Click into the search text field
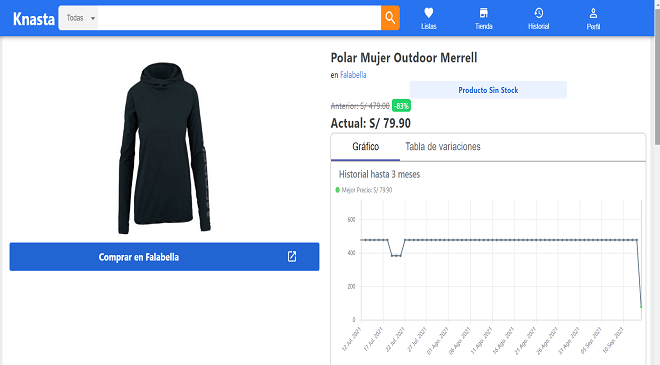The image size is (660, 365). [239, 18]
